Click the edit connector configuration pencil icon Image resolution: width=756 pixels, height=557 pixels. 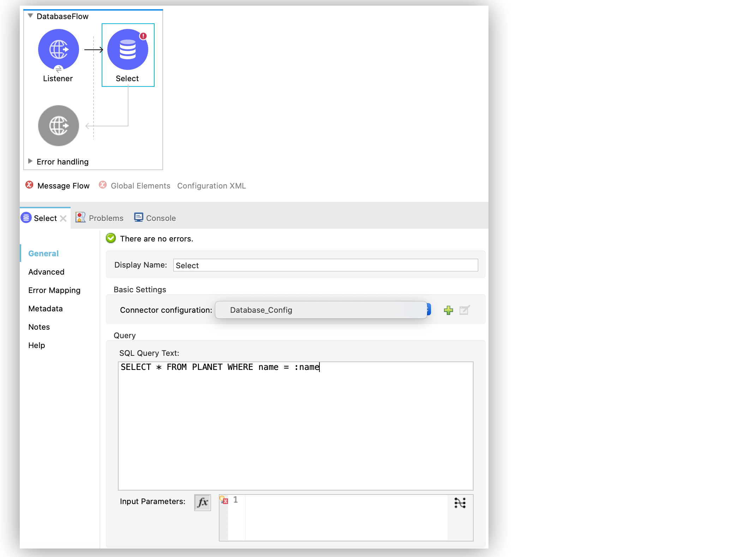click(x=464, y=310)
